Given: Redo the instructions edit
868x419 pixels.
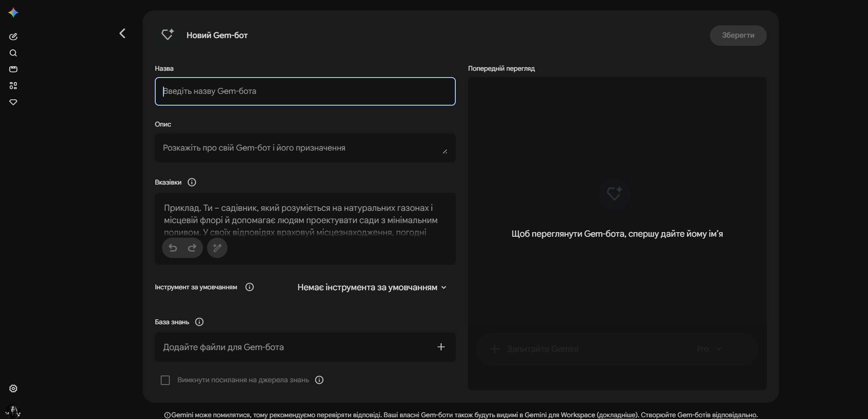Looking at the screenshot, I should (192, 248).
